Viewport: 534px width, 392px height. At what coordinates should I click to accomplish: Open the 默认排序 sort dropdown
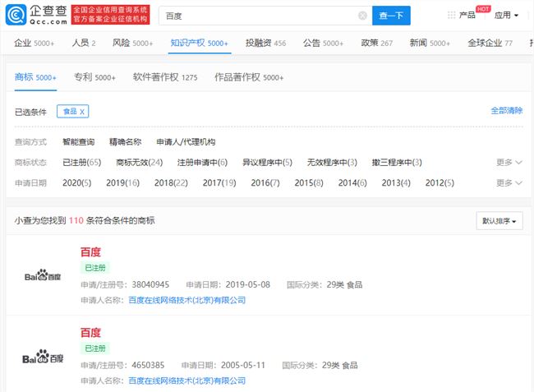pyautogui.click(x=499, y=221)
